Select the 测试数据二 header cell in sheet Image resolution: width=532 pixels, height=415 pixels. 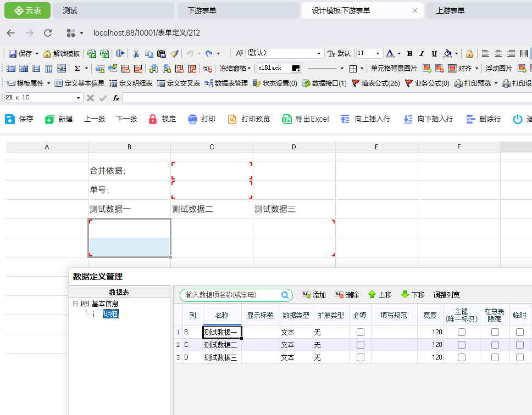212,209
